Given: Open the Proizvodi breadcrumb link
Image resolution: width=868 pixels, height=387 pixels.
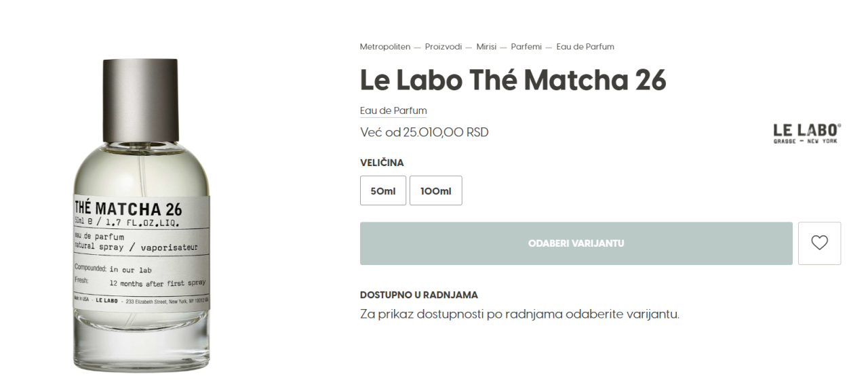Looking at the screenshot, I should (443, 47).
